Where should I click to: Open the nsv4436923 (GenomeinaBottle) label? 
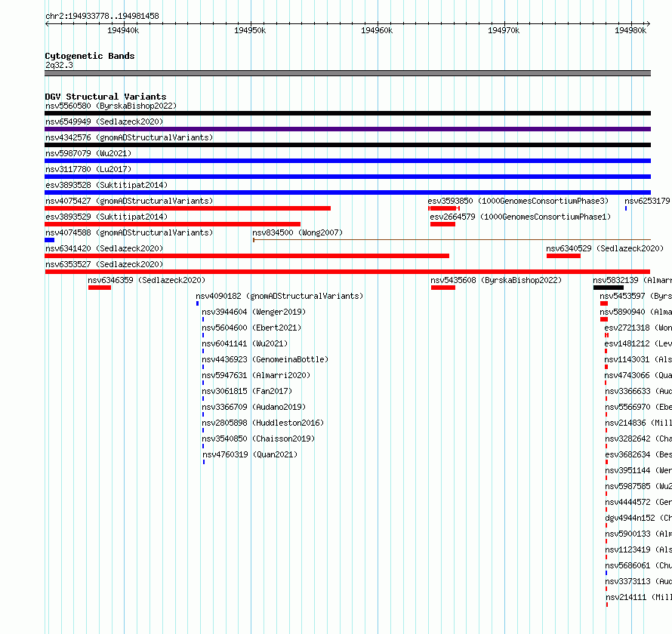point(265,359)
